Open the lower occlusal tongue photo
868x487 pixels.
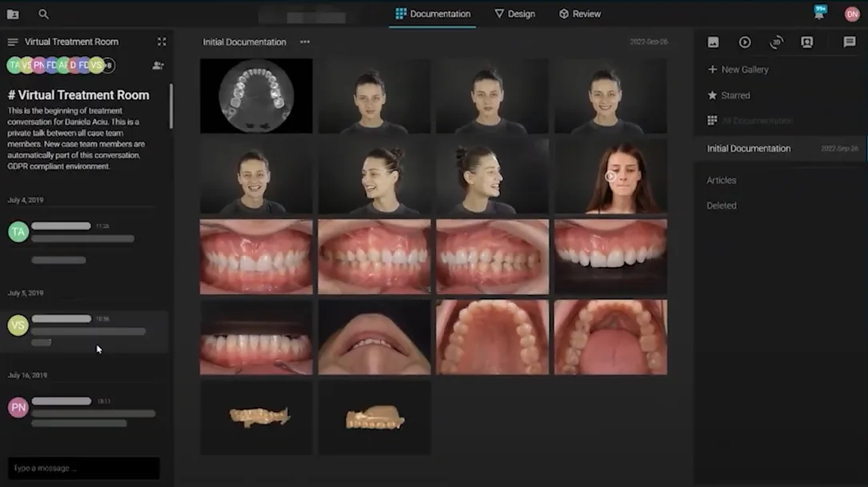click(610, 337)
